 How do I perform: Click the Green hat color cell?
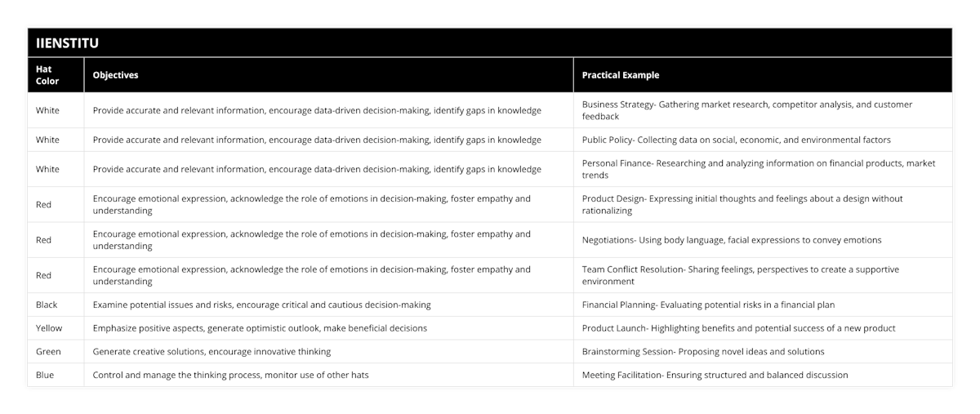[x=48, y=352]
